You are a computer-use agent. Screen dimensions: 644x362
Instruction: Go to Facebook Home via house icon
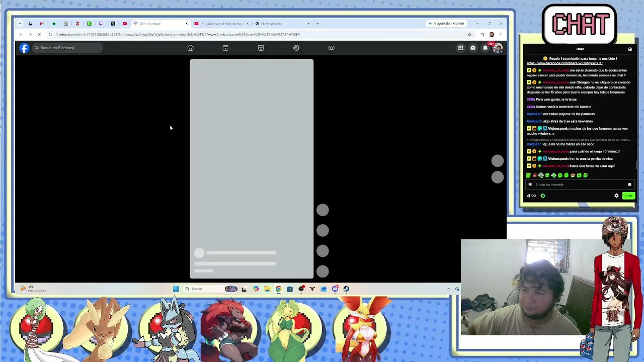[x=190, y=48]
